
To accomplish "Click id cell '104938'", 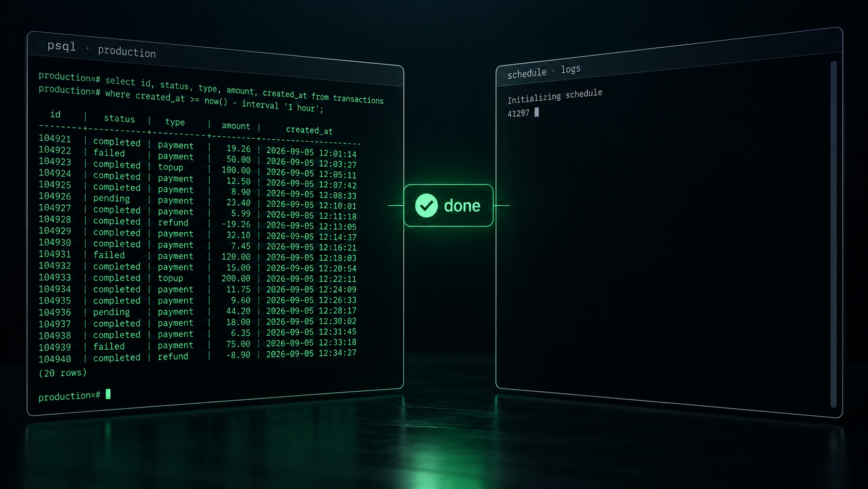I will (x=55, y=336).
